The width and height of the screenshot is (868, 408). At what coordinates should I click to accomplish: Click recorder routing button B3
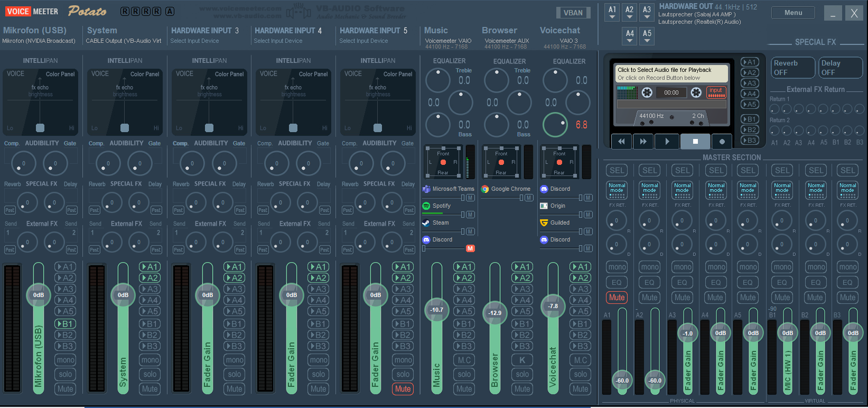coord(750,140)
